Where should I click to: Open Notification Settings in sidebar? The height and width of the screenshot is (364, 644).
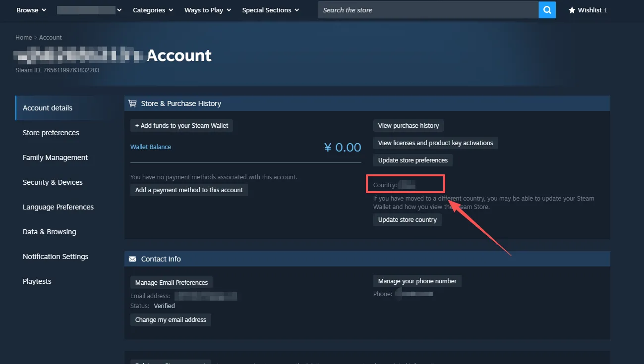[56, 257]
